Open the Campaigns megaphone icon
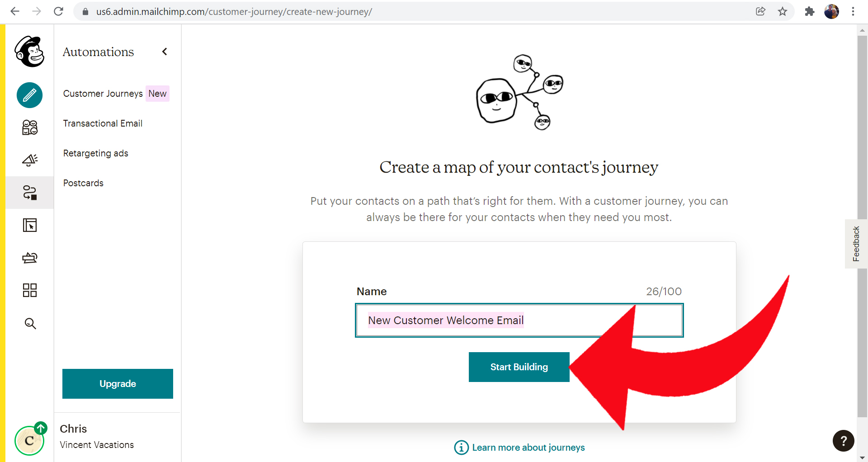 (30, 160)
